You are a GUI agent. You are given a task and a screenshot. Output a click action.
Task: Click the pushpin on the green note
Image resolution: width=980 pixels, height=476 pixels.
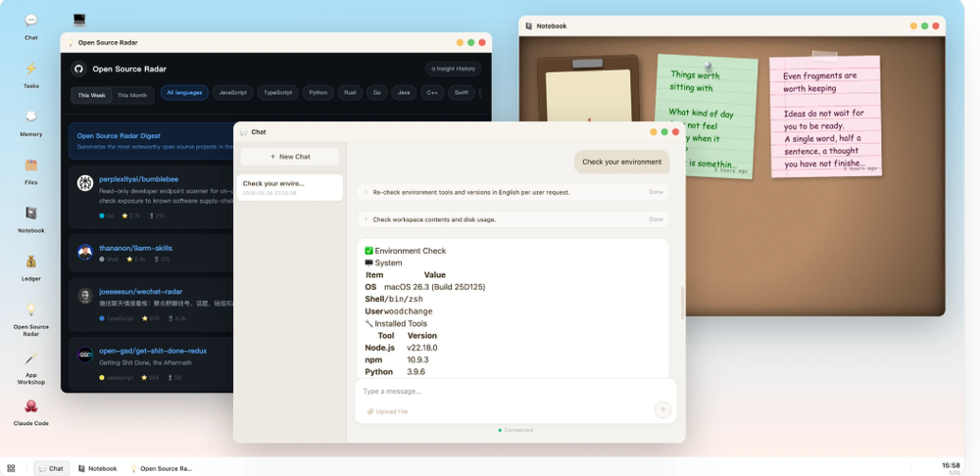click(x=708, y=65)
